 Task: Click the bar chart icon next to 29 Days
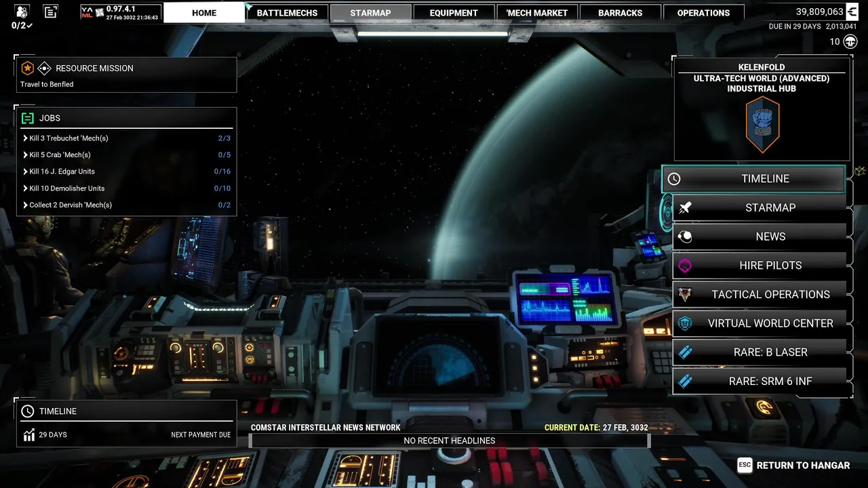[x=28, y=435]
